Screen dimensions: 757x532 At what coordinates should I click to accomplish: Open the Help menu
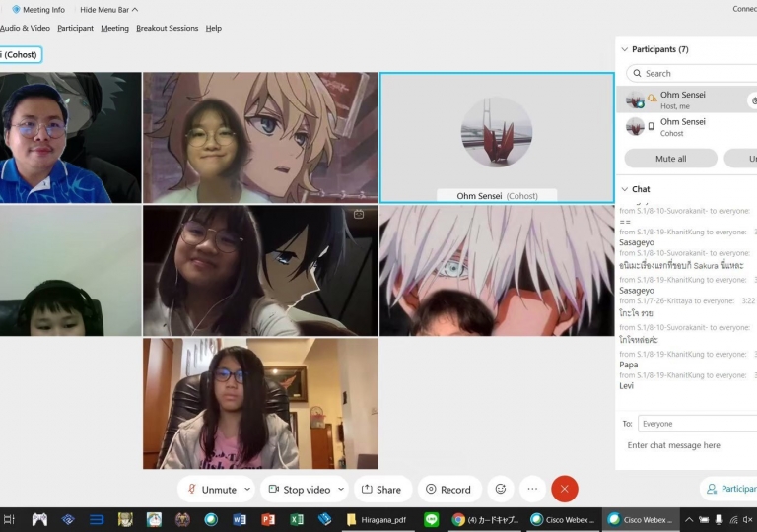point(213,28)
